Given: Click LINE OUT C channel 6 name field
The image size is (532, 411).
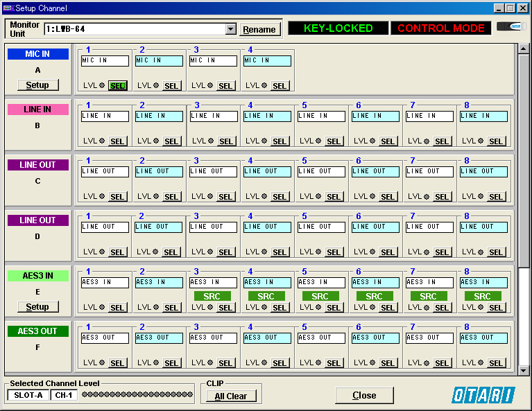Looking at the screenshot, I should pos(375,172).
